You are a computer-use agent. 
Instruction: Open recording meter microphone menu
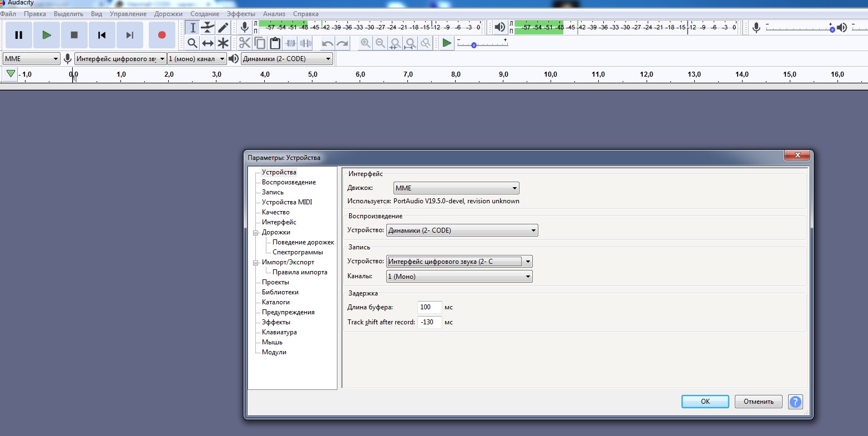click(245, 27)
